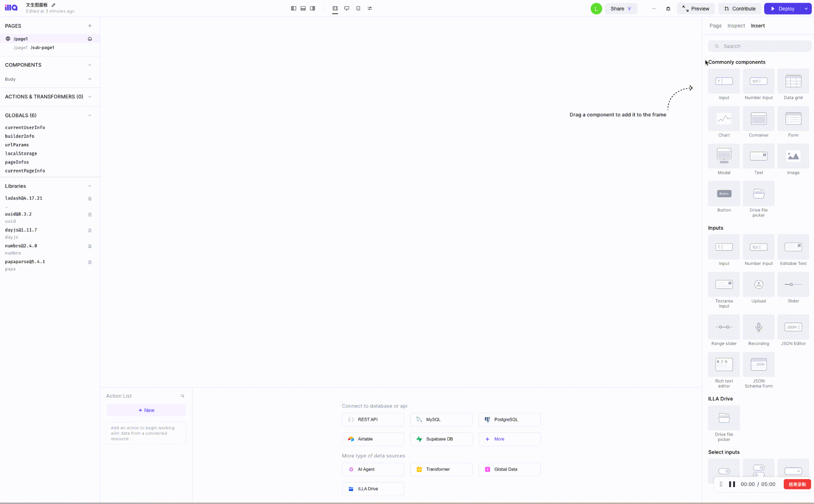Open lodash documentation icon in Libraries
The image size is (814, 504).
(89, 199)
